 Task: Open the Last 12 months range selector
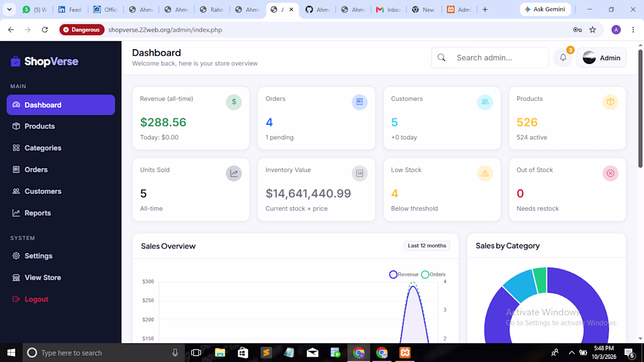427,245
